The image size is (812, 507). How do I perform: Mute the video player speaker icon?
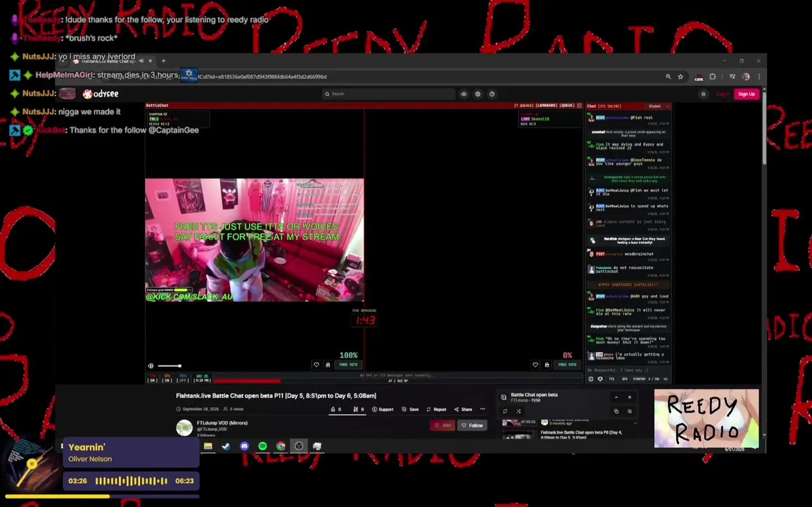coord(151,366)
